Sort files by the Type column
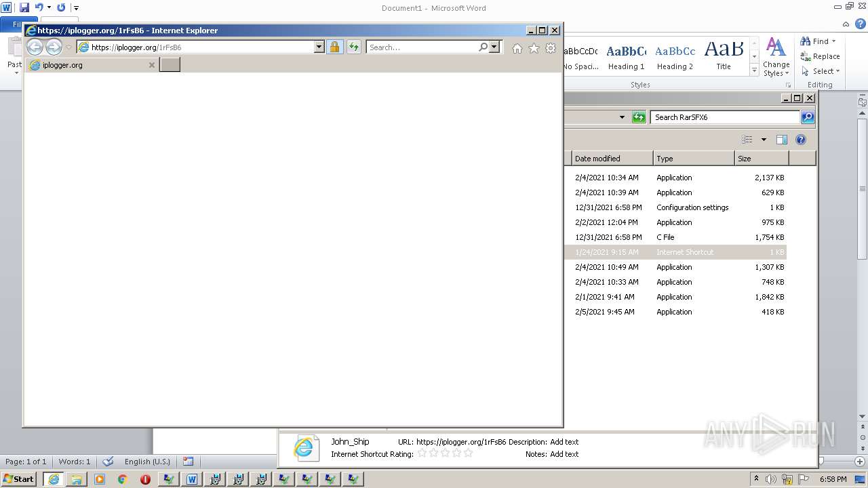This screenshot has height=488, width=868. pos(694,159)
